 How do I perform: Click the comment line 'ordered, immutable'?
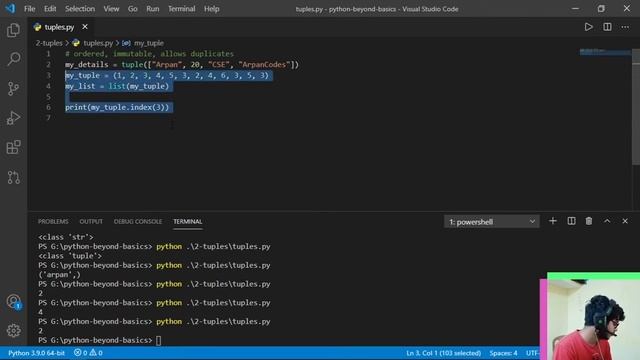(149, 54)
